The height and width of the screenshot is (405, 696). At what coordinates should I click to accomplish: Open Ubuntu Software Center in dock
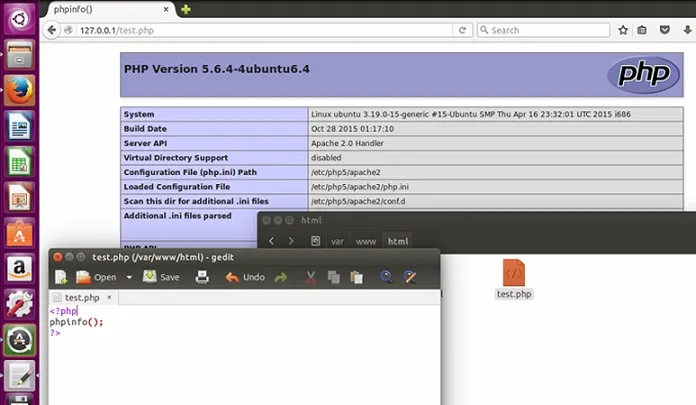(19, 234)
